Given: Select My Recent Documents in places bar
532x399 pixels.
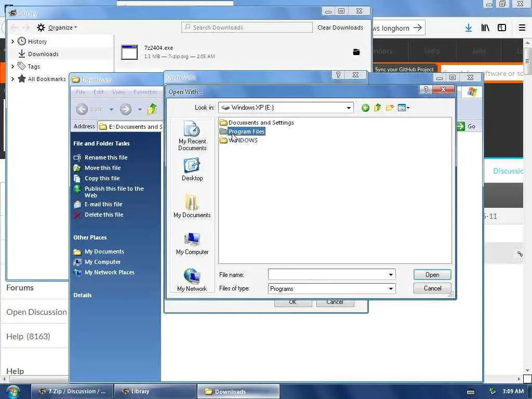Looking at the screenshot, I should [x=192, y=136].
